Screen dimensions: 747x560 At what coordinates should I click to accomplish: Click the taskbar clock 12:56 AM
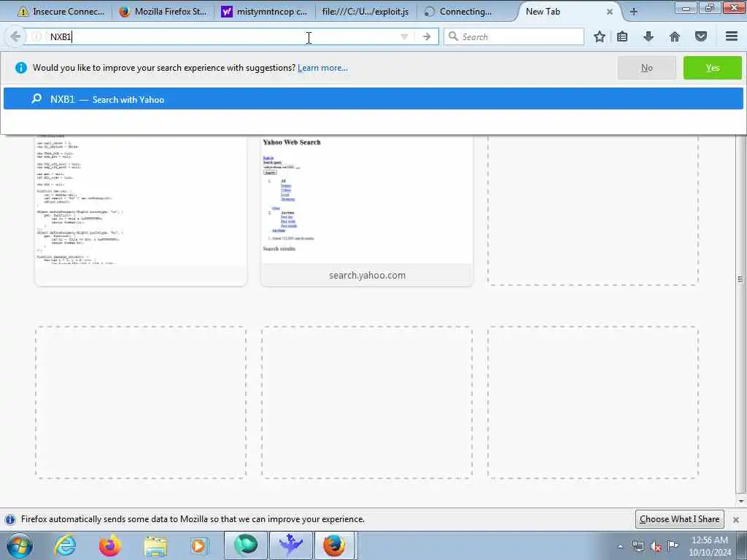coord(709,545)
